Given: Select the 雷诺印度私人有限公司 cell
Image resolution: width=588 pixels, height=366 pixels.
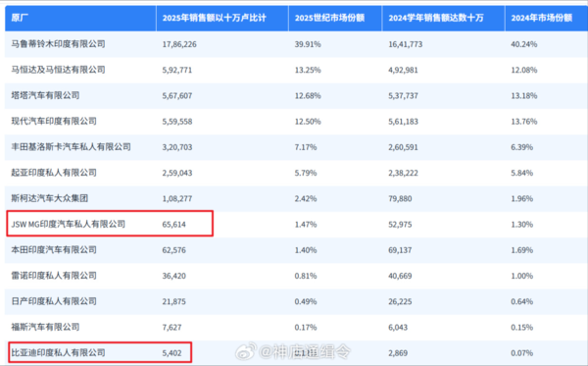Looking at the screenshot, I should pyautogui.click(x=54, y=276).
